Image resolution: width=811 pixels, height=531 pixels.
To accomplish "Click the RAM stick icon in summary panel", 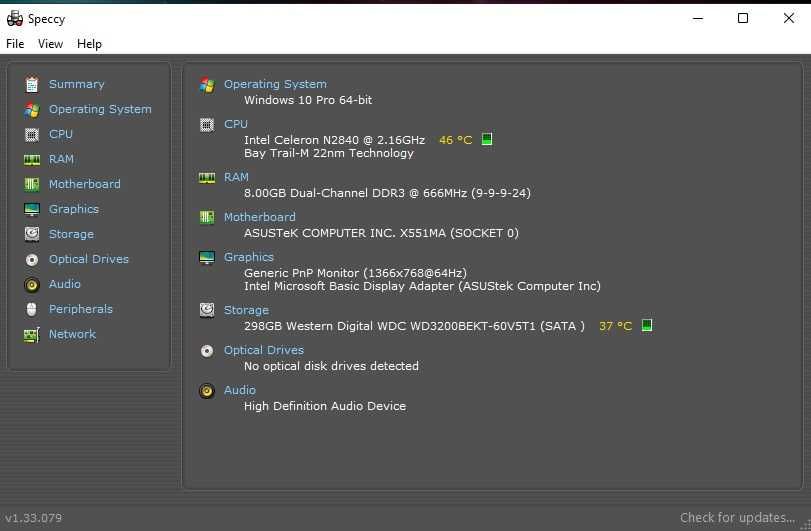I will 207,178.
